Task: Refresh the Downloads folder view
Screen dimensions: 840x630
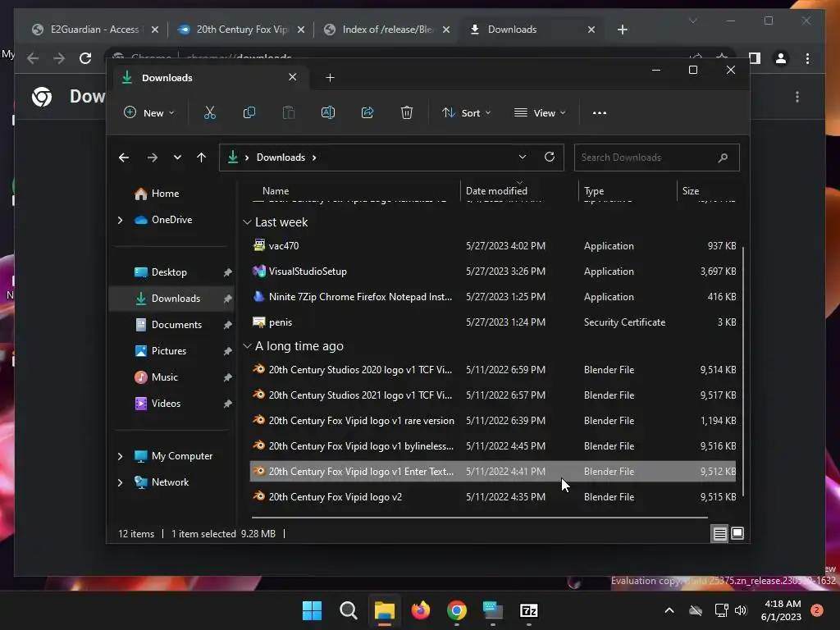Action: click(550, 157)
